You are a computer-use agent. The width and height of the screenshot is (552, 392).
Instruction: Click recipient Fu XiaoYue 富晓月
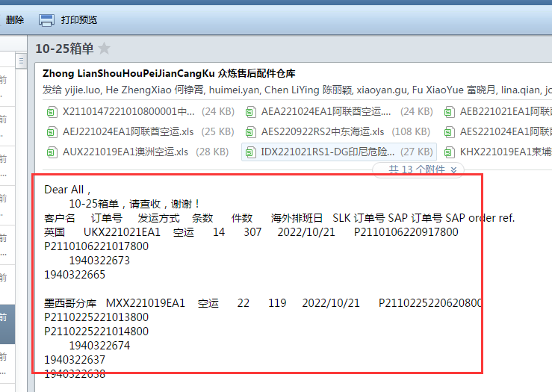(x=454, y=90)
